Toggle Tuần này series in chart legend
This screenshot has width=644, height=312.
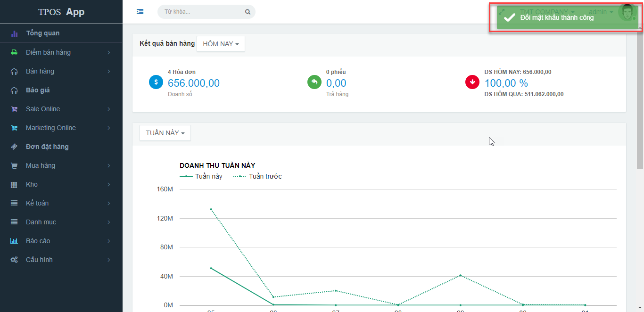pos(201,176)
